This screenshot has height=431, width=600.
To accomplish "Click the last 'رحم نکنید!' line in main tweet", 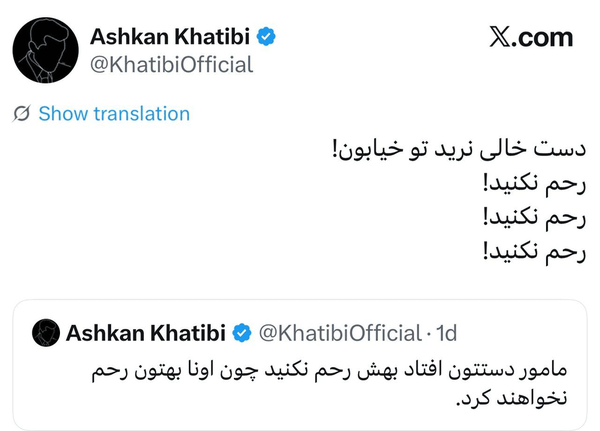I will (533, 249).
